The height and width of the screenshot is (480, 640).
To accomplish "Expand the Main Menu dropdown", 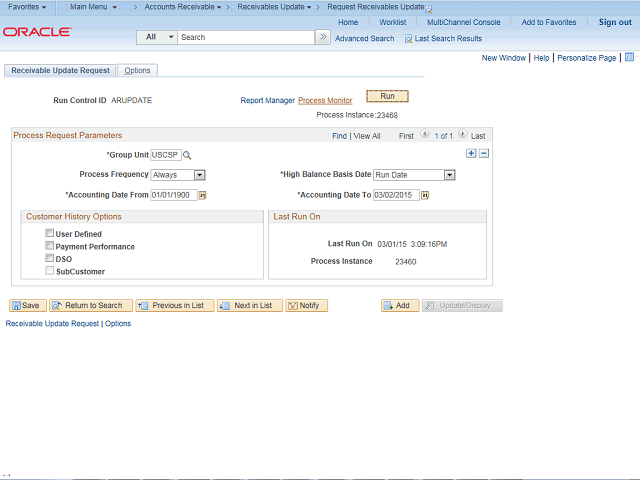I will click(x=93, y=7).
